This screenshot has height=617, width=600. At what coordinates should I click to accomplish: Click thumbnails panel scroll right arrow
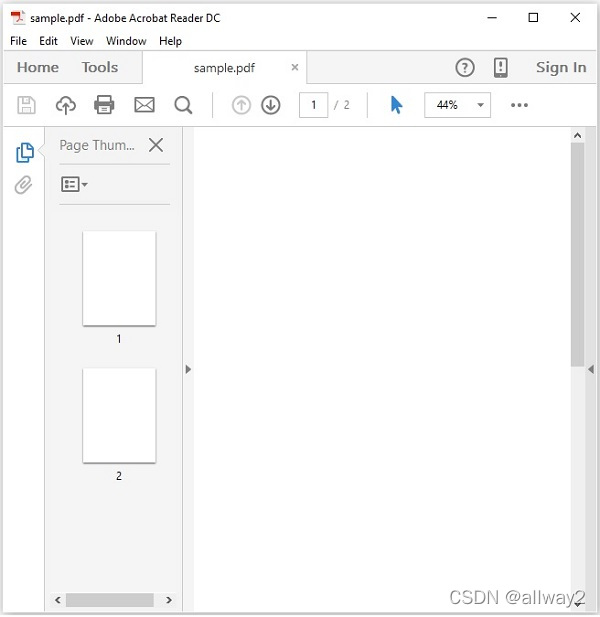point(169,600)
